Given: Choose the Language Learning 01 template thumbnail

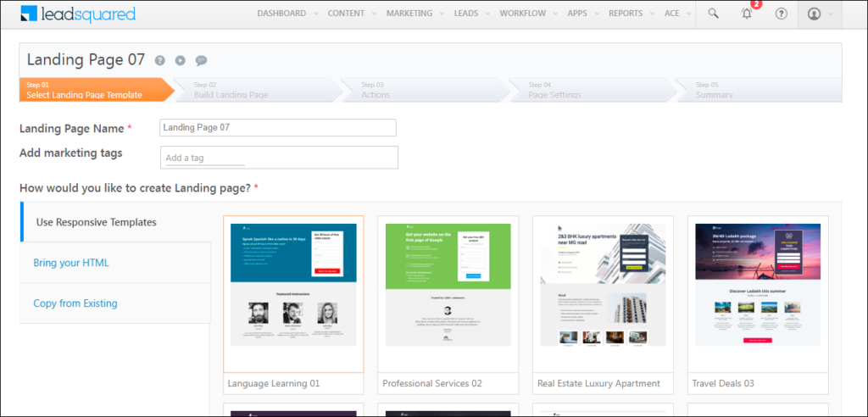Looking at the screenshot, I should [293, 285].
